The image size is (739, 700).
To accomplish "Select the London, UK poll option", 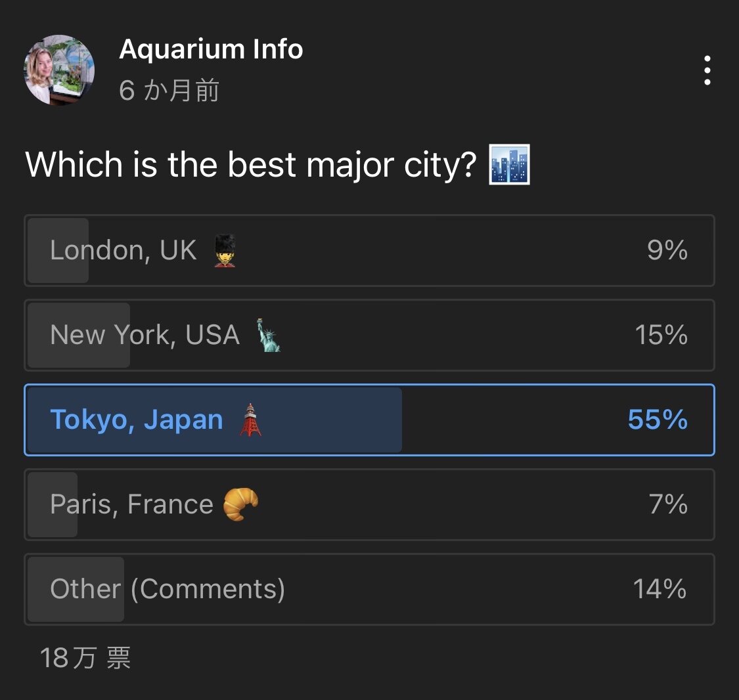I will tap(369, 250).
